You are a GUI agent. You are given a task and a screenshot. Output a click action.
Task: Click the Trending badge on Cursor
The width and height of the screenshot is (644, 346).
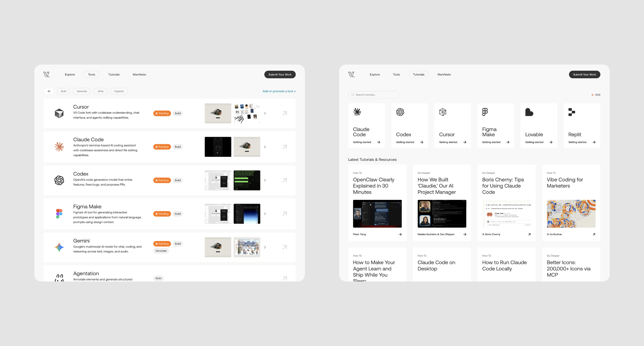(x=162, y=113)
